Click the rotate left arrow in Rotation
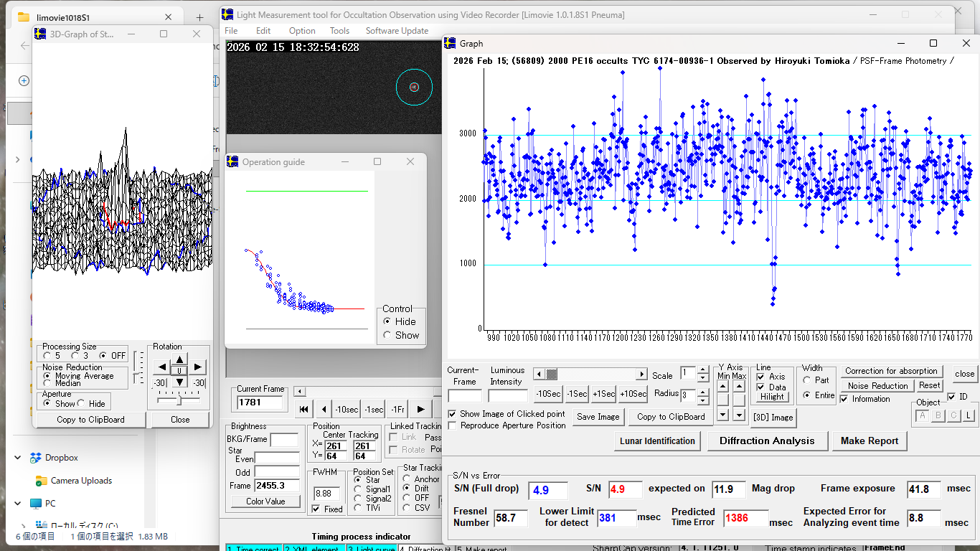Screen dimensions: 980x551 click(162, 367)
